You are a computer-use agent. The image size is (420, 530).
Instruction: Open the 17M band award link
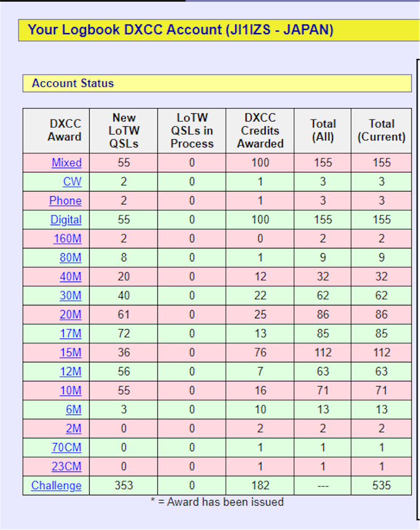point(70,334)
